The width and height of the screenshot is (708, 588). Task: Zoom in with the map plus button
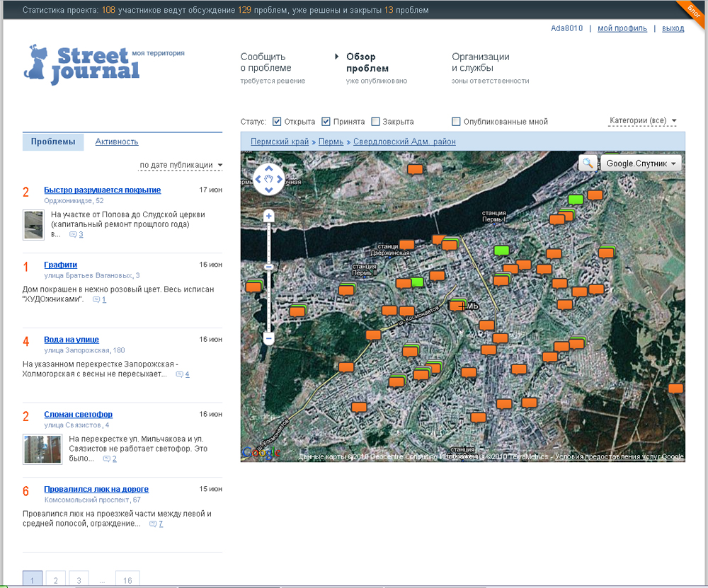tap(268, 217)
